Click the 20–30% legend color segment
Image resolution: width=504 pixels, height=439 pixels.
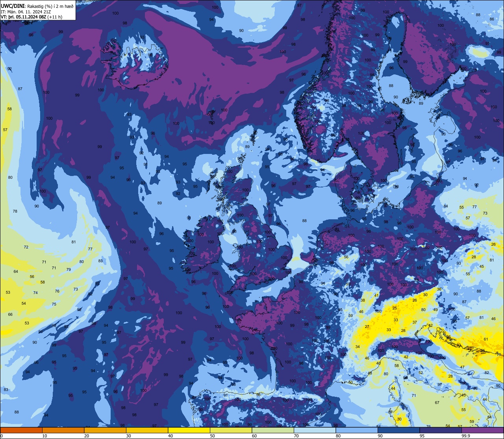click(105, 430)
